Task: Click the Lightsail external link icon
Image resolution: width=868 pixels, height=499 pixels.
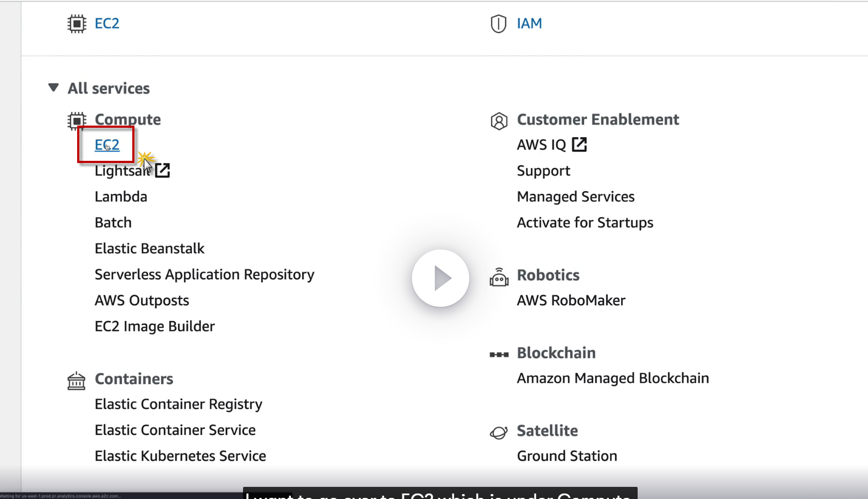Action: point(163,171)
